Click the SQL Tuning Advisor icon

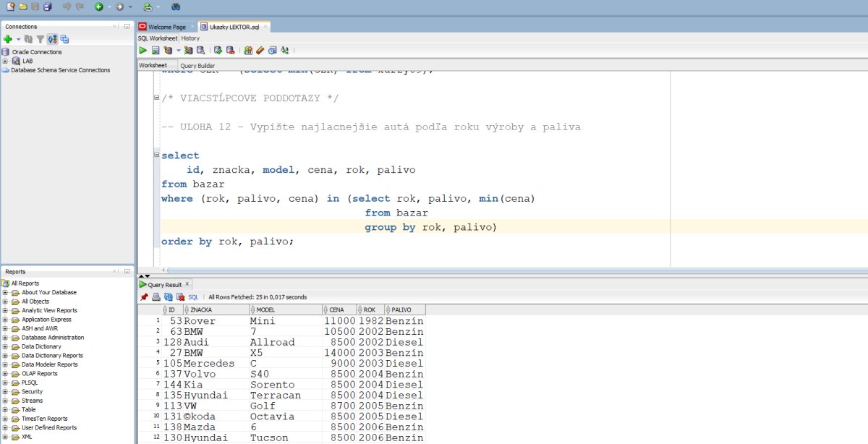coord(200,51)
